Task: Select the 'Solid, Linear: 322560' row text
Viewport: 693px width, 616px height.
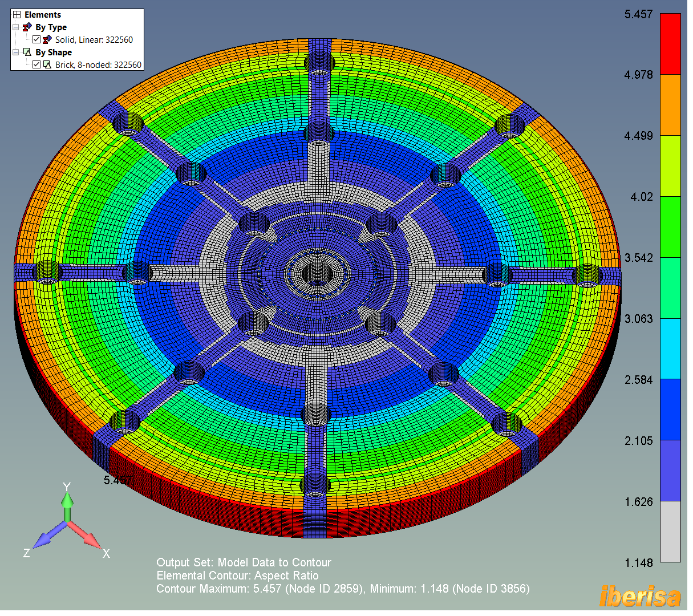Action: tap(94, 40)
